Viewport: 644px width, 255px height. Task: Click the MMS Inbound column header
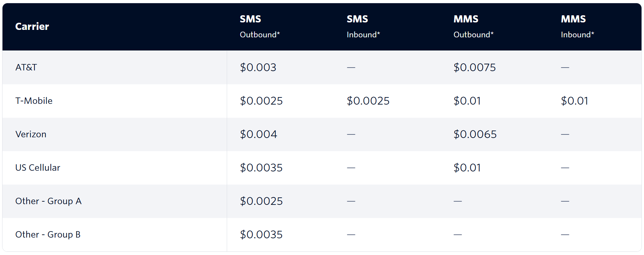pos(578,27)
